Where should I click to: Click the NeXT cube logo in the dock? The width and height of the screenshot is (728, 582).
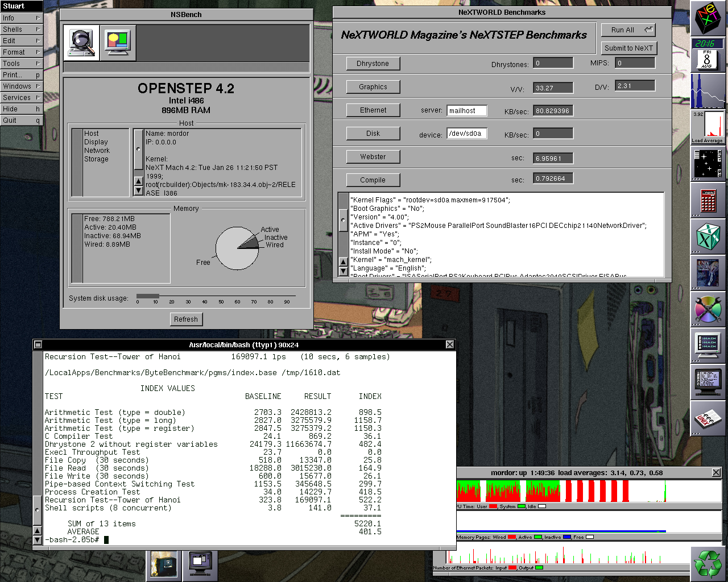pyautogui.click(x=708, y=18)
